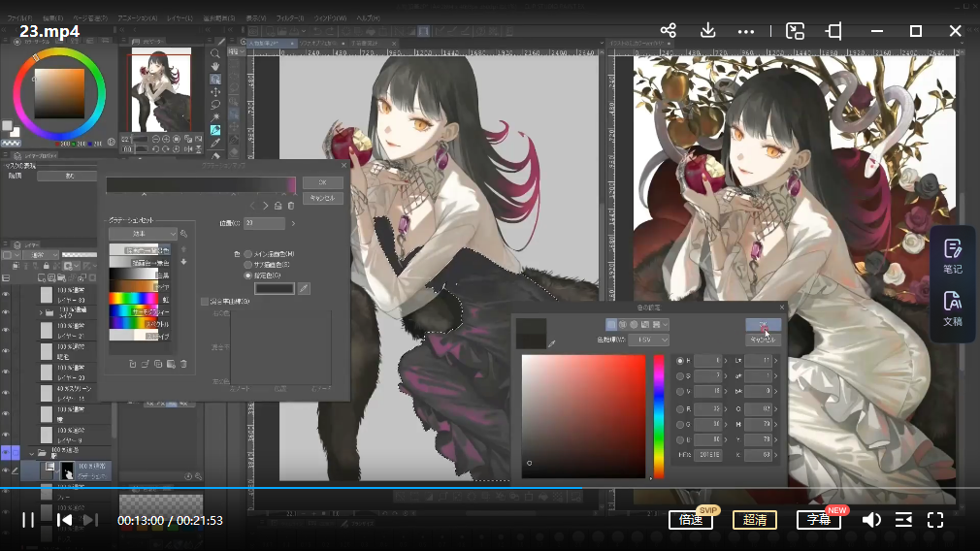Open layer blend mode dropdown 通常
Image resolution: width=980 pixels, height=551 pixels.
43,255
